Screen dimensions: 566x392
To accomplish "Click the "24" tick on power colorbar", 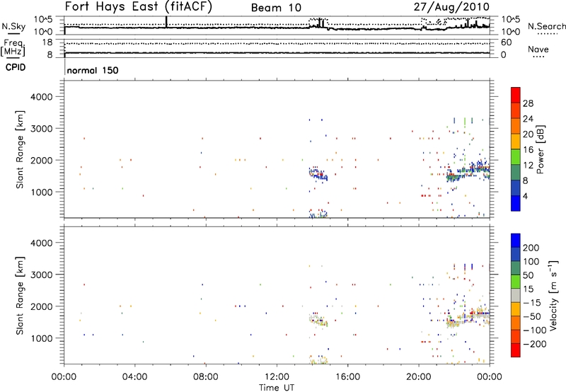I will click(x=528, y=119).
